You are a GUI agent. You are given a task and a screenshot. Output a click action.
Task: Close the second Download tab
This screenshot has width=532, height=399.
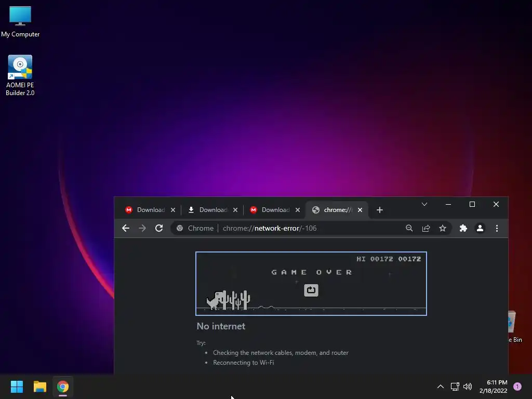pyautogui.click(x=235, y=210)
